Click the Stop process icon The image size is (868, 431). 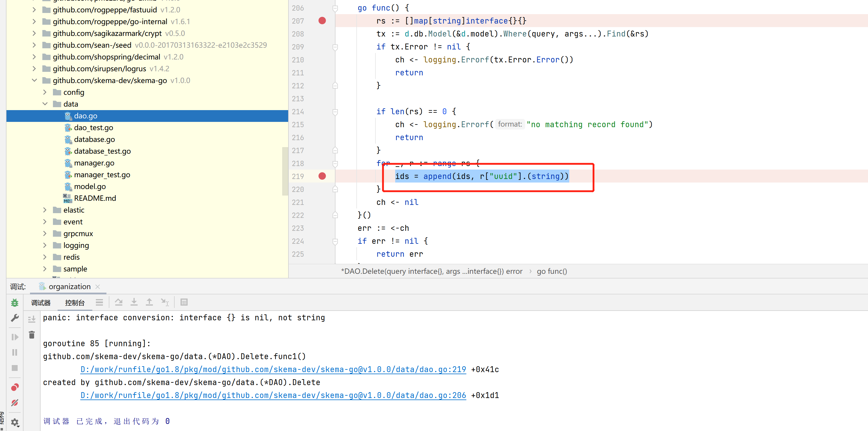pyautogui.click(x=14, y=368)
